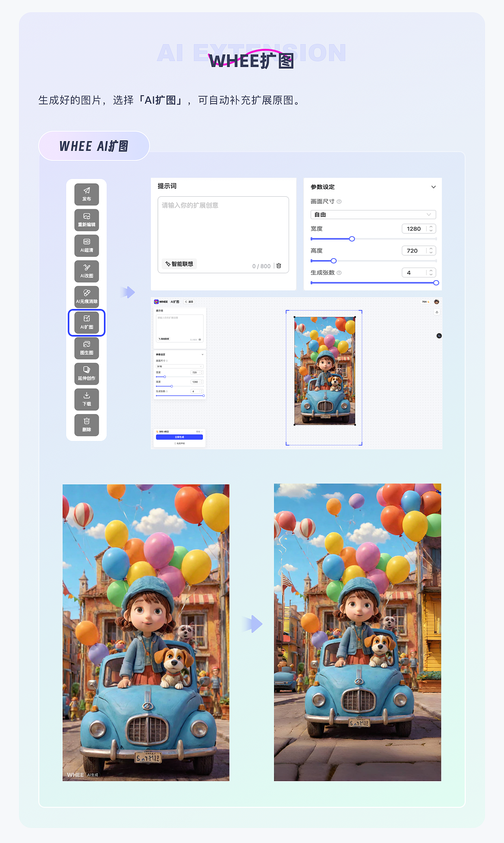Open the 图生图 image-to-image tool
Image resolution: width=504 pixels, height=843 pixels.
(x=87, y=348)
